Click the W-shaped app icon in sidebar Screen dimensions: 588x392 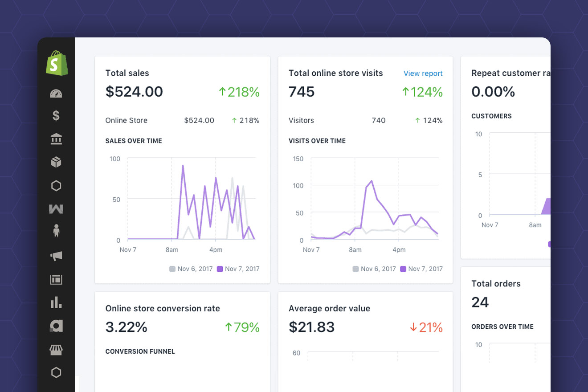(56, 209)
